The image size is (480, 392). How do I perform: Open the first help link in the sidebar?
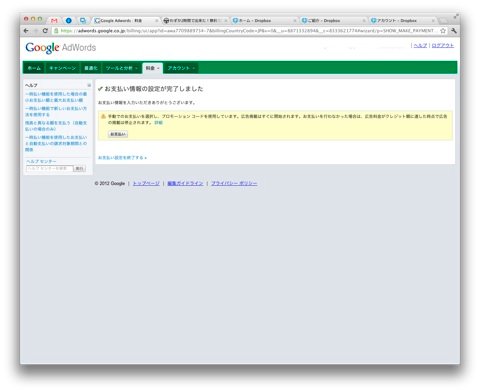56,97
